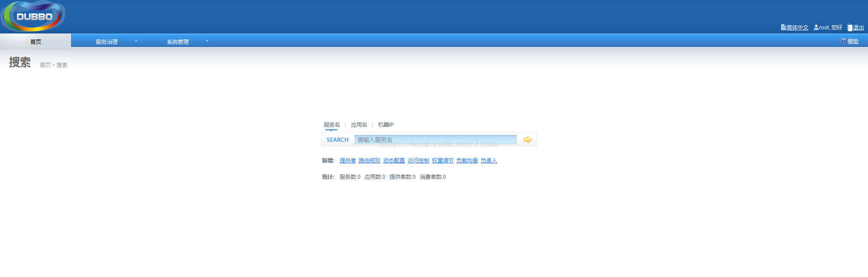The width and height of the screenshot is (868, 277).
Task: Click the 提供者数:0 statistic
Action: point(403,177)
